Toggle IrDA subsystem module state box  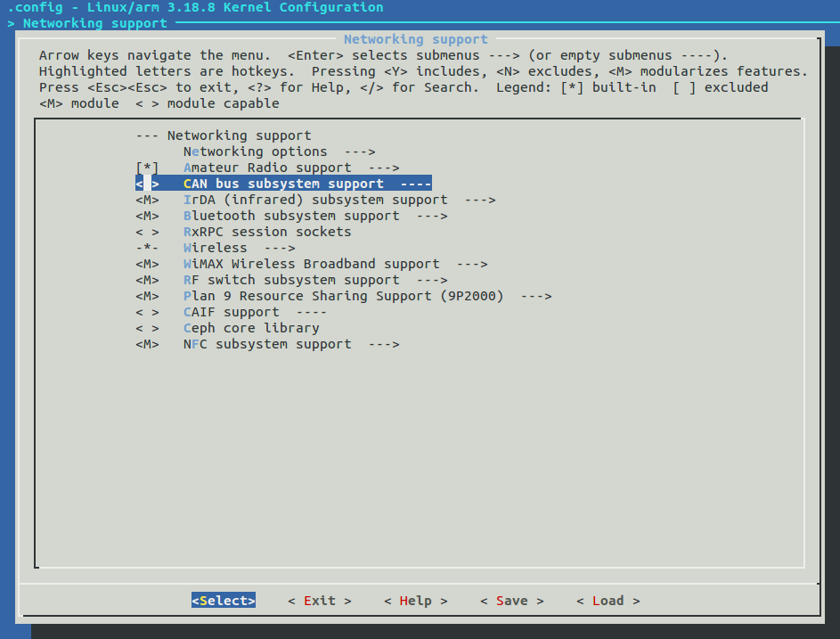pos(147,200)
